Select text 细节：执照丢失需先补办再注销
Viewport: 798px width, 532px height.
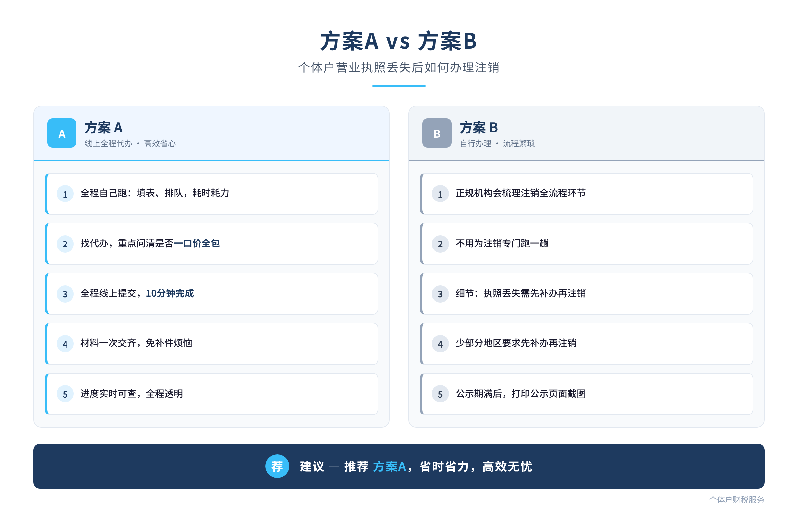point(520,293)
